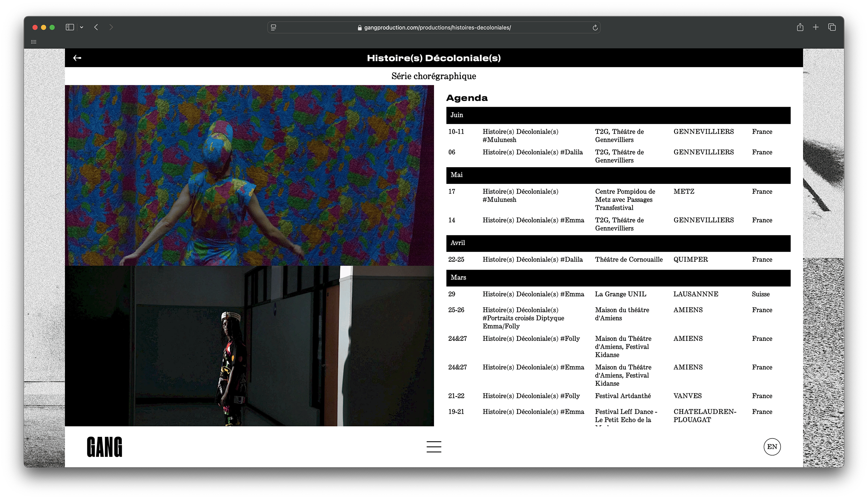Open the La Grange UNIL Lausanne event

coord(620,294)
